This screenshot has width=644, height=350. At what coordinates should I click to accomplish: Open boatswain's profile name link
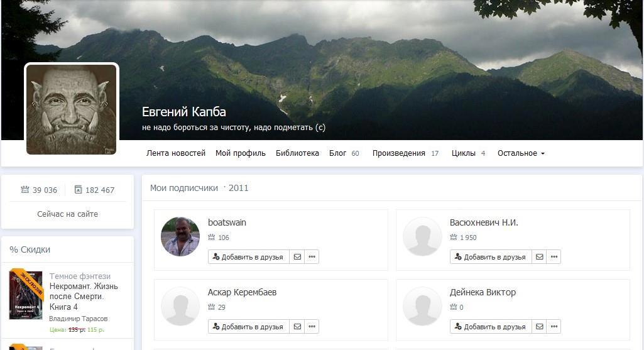[227, 222]
